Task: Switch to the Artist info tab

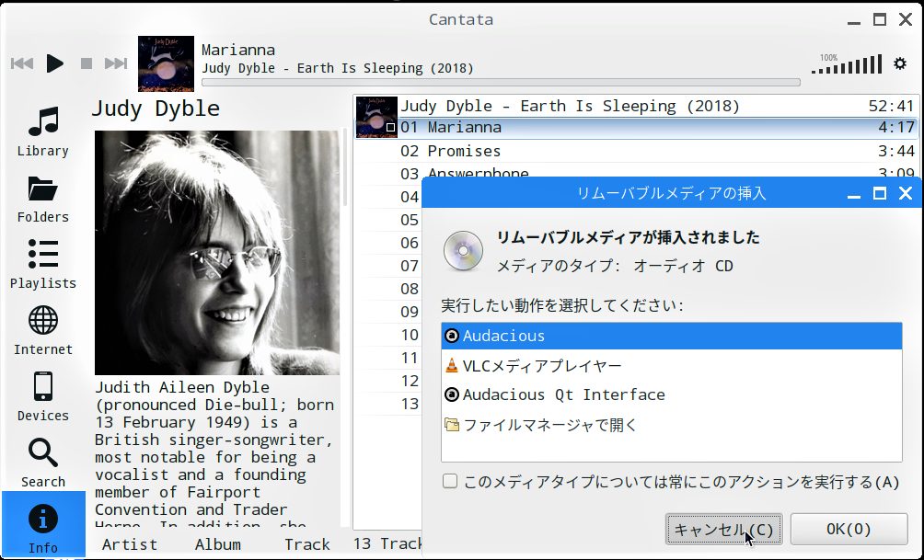Action: [130, 544]
